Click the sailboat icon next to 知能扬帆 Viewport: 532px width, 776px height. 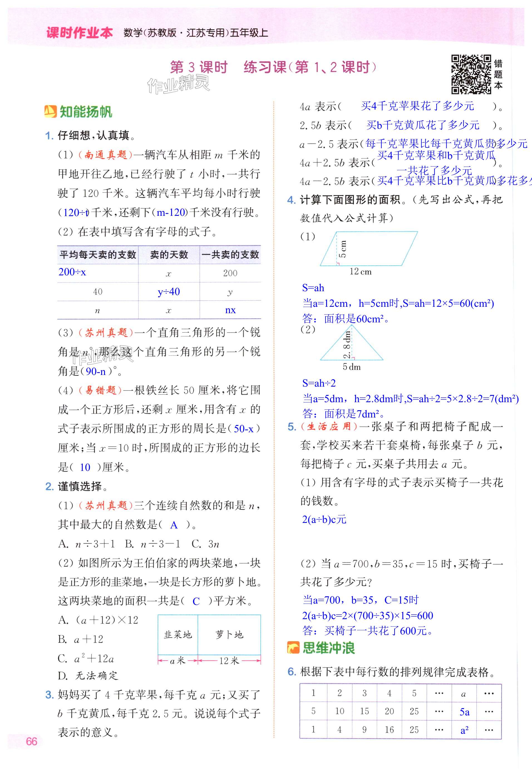click(x=50, y=112)
